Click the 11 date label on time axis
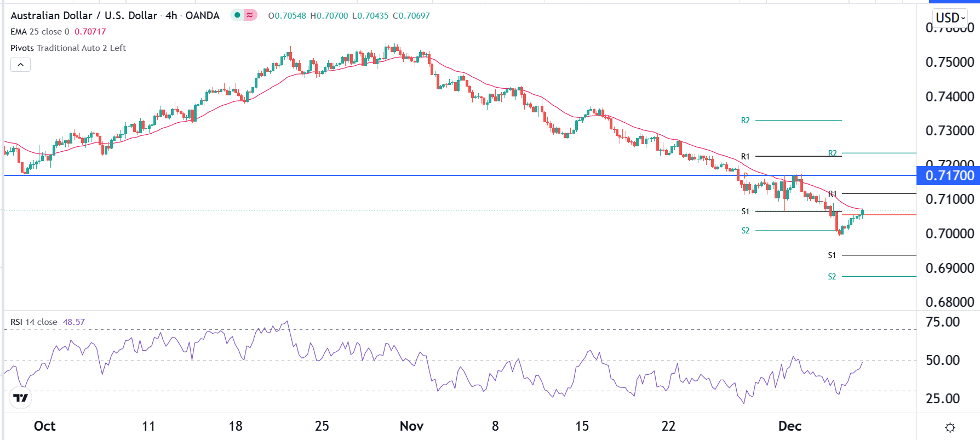The height and width of the screenshot is (440, 980). click(x=148, y=426)
